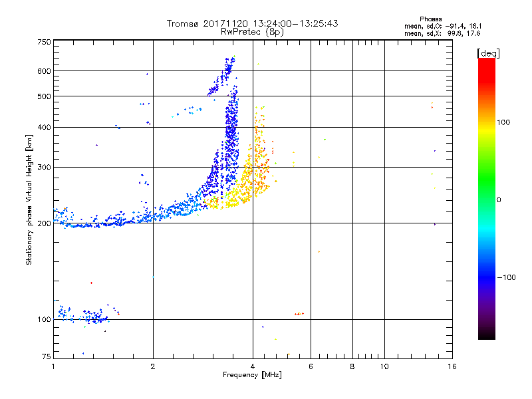The width and height of the screenshot is (532, 399).
Task: Click the 'Stationary phase Virtual Height [km]' axis label
Action: click(x=29, y=200)
